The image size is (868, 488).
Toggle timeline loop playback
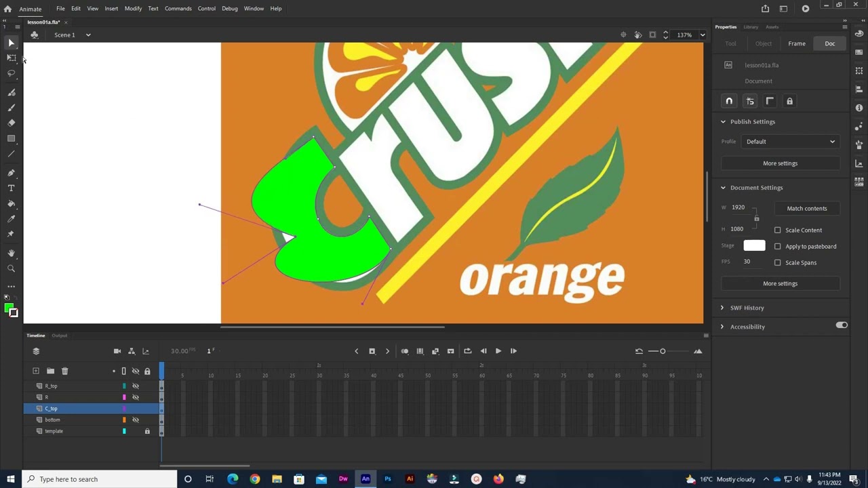coord(467,351)
